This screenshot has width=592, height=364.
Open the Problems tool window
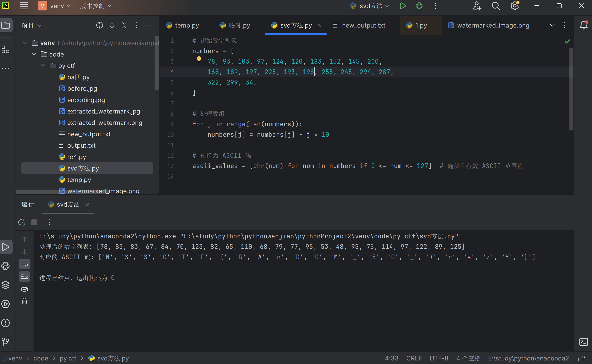5,323
